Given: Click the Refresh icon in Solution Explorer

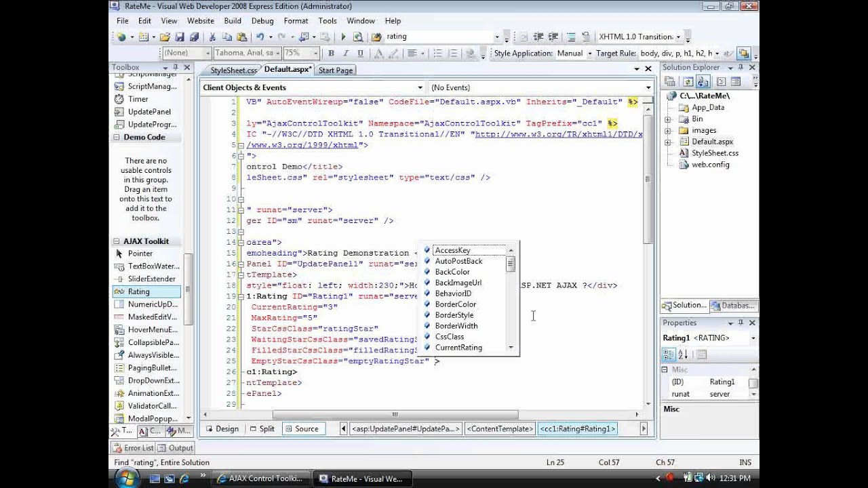Looking at the screenshot, I should [688, 81].
